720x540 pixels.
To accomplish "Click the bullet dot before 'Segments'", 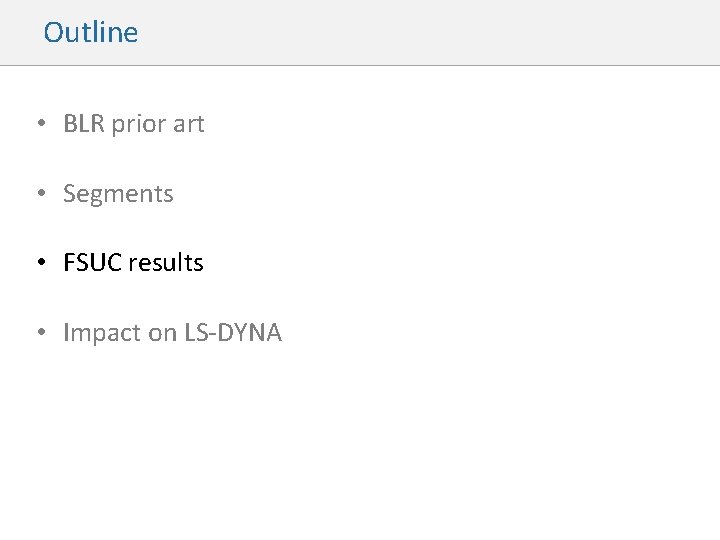I will [x=40, y=194].
